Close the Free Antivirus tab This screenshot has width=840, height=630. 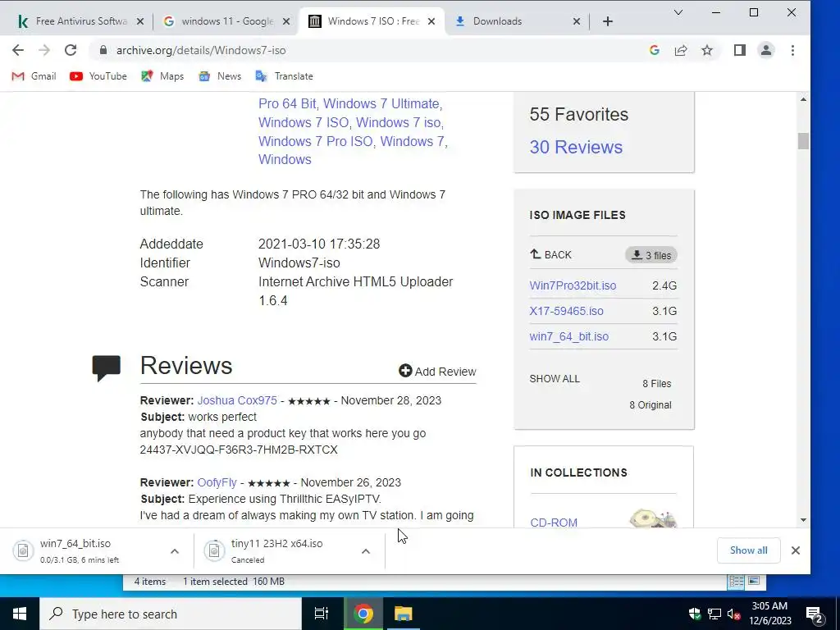pos(140,21)
